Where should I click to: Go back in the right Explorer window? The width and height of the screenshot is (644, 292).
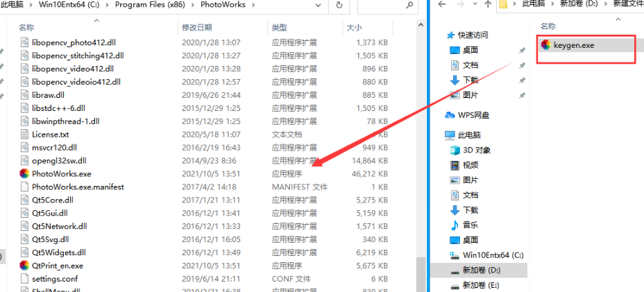pyautogui.click(x=442, y=4)
